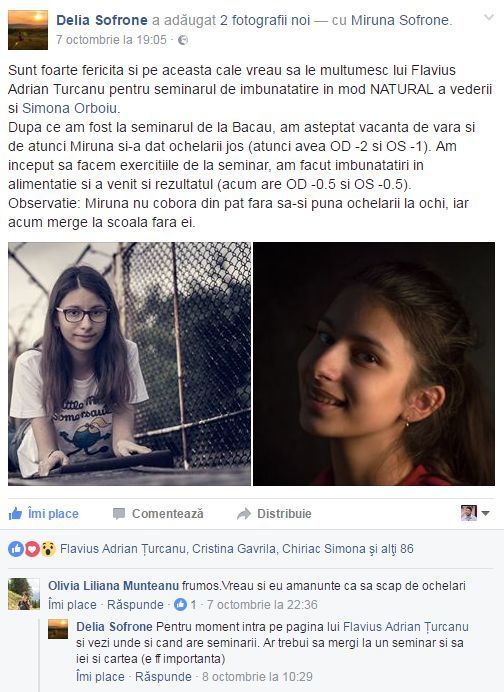This screenshot has width=504, height=692.
Task: Click the Distribuie share arrow icon
Action: click(244, 514)
